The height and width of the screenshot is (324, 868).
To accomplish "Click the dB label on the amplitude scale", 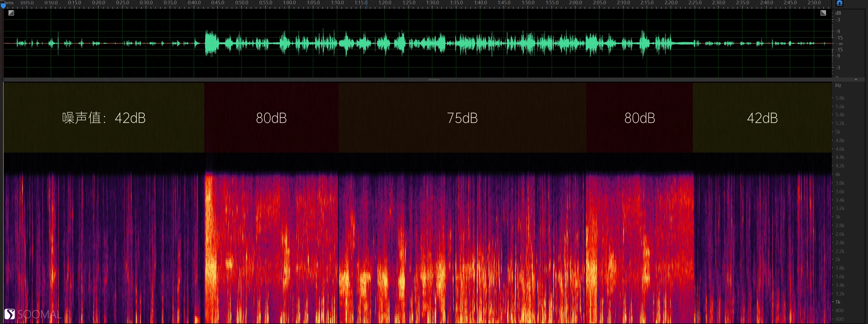I will 838,13.
